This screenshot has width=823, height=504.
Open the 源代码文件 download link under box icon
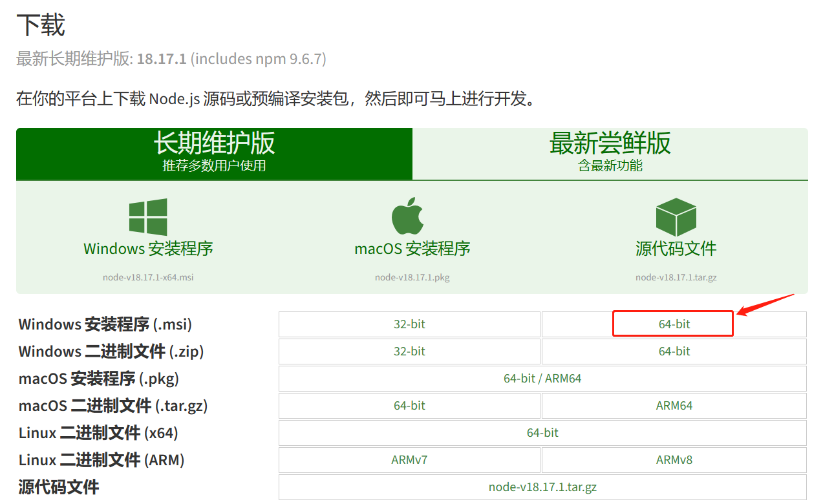676,248
